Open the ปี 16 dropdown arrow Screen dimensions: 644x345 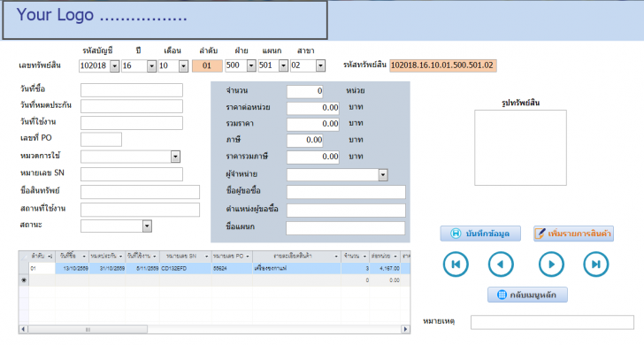point(151,65)
